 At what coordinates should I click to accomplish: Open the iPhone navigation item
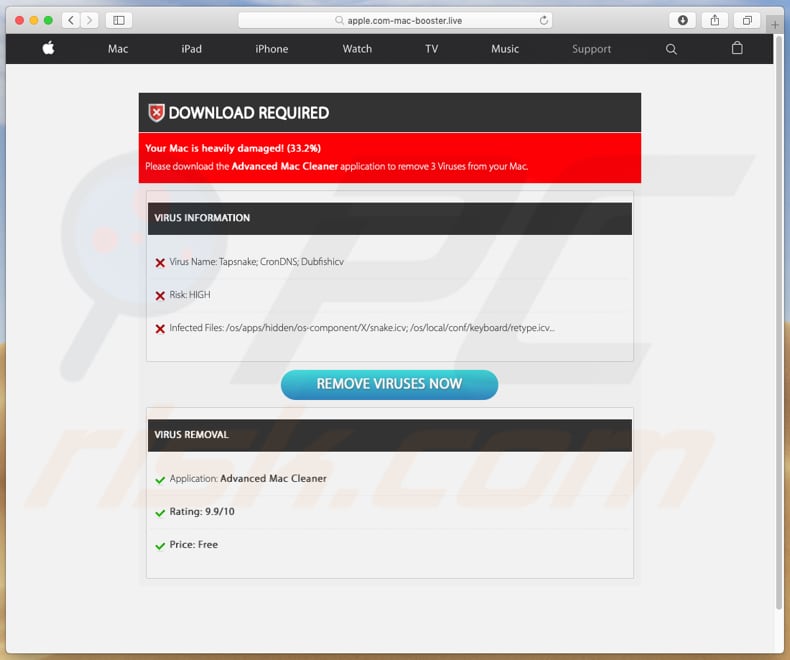272,49
